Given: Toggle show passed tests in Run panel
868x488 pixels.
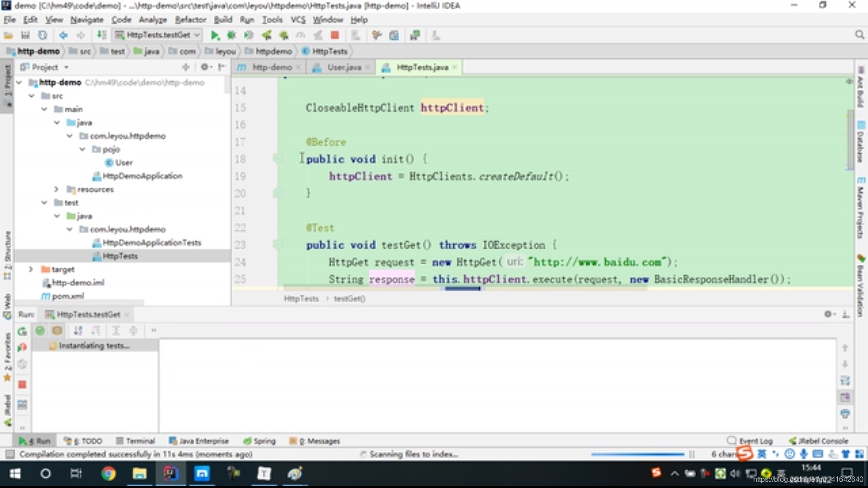Looking at the screenshot, I should click(40, 331).
